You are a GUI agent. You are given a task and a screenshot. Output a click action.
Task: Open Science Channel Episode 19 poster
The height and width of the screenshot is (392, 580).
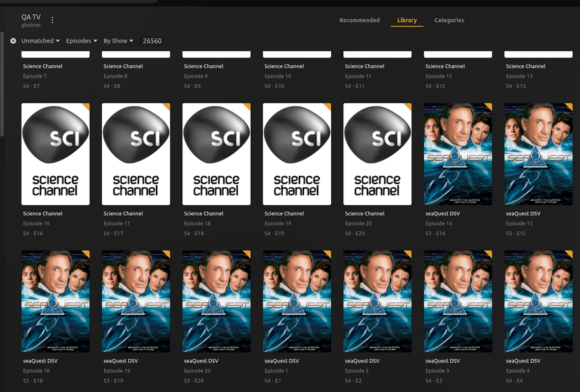(297, 154)
